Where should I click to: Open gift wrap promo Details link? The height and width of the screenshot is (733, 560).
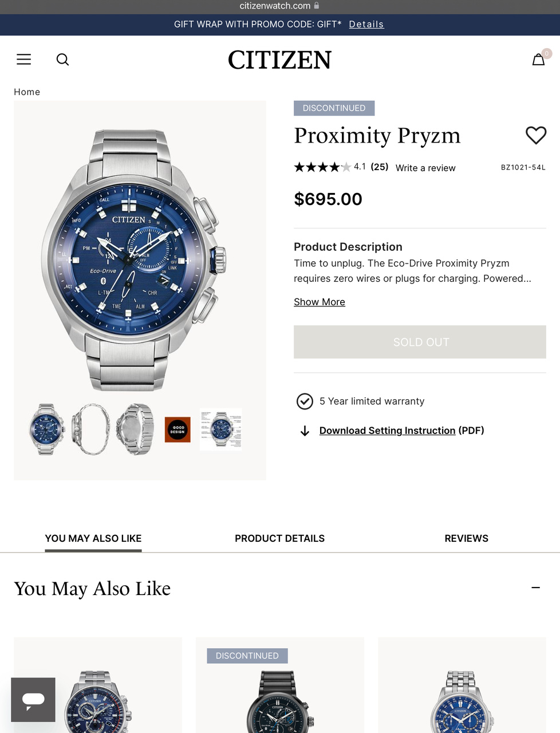pyautogui.click(x=366, y=24)
